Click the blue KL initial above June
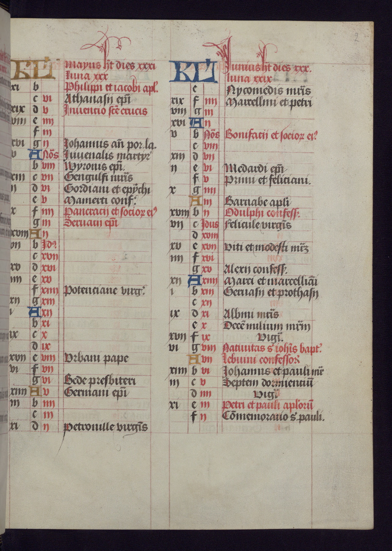Viewport: 392px width, 551px height. click(193, 72)
